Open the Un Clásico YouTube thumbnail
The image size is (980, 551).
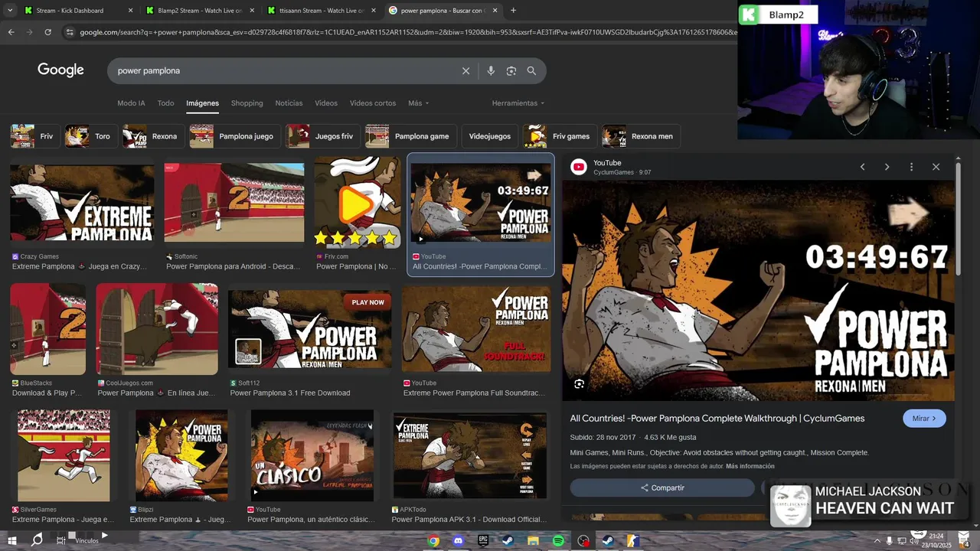pyautogui.click(x=312, y=455)
